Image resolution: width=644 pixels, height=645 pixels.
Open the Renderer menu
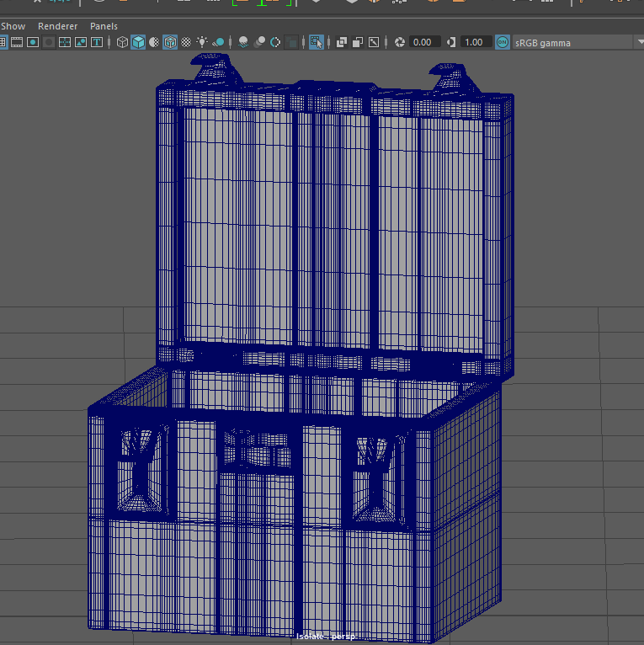coord(57,26)
